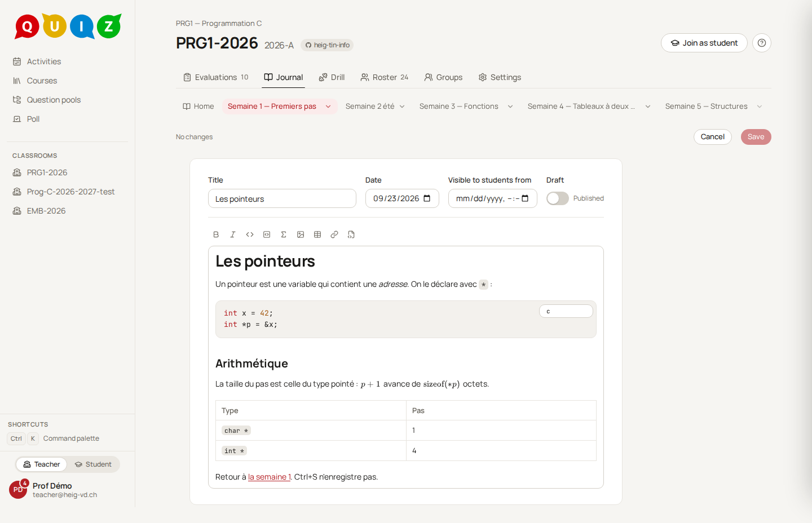This screenshot has height=523, width=812.
Task: Switch to Student view mode
Action: coord(93,464)
